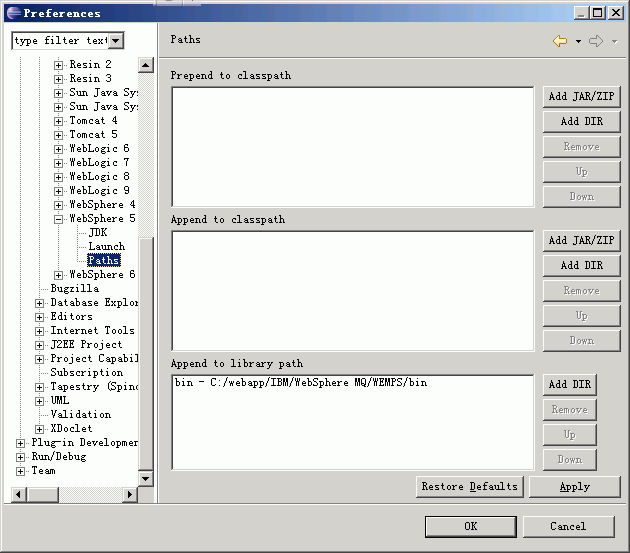The width and height of the screenshot is (630, 553).
Task: Select the JDK item under WebSphere 5
Action: [x=98, y=232]
